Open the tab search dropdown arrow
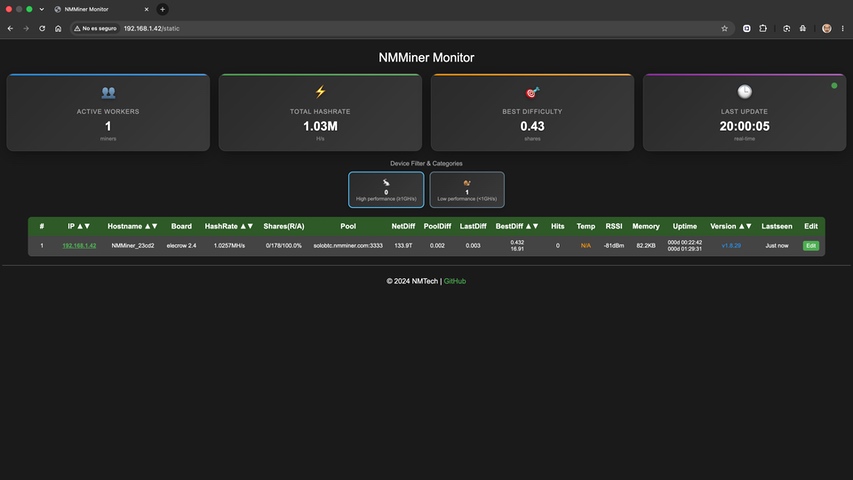 tap(41, 9)
